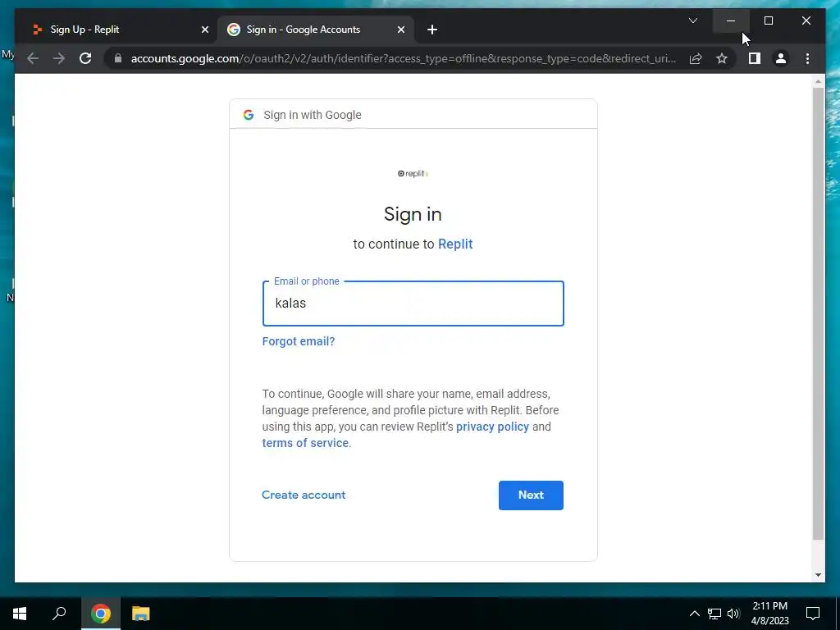Open the Chrome profile menu

click(781, 58)
